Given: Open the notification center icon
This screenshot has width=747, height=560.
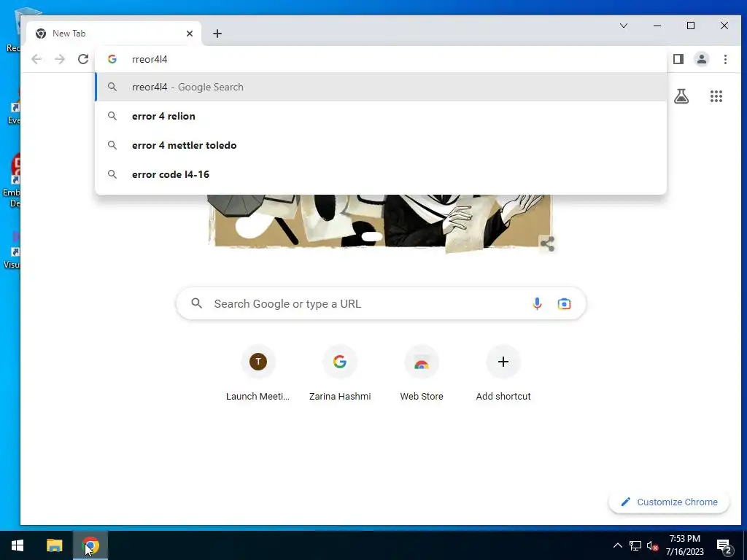Looking at the screenshot, I should point(724,546).
